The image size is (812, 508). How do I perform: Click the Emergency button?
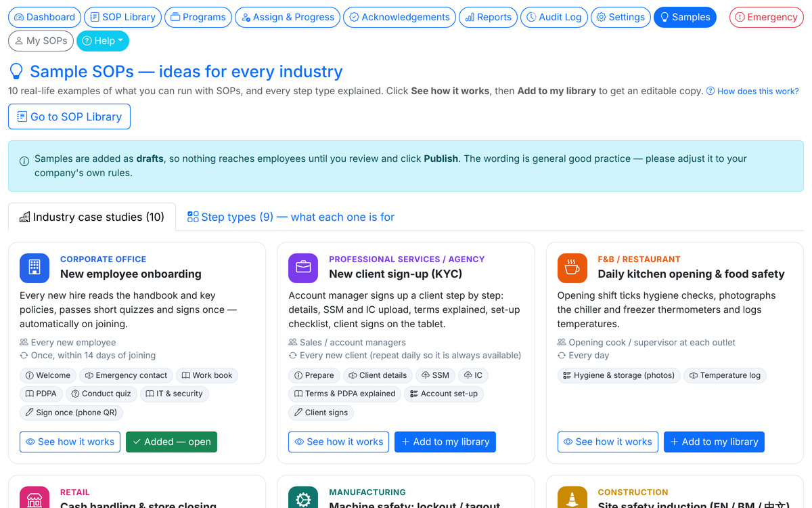pyautogui.click(x=766, y=17)
